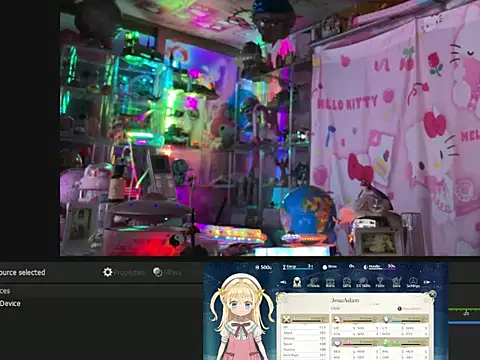The width and height of the screenshot is (480, 360).
Task: Open the Filters button in the source toolbar
Action: (167, 272)
